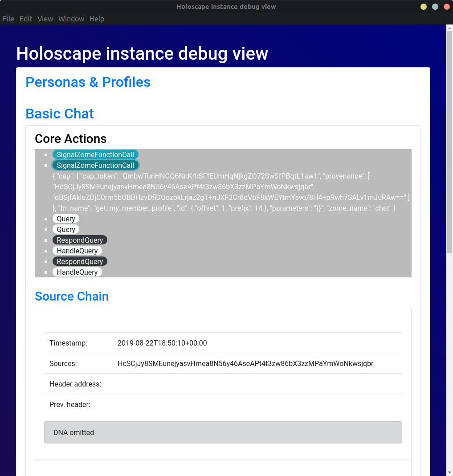Click the cap_token JSON line
453x476 pixels.
[x=211, y=176]
